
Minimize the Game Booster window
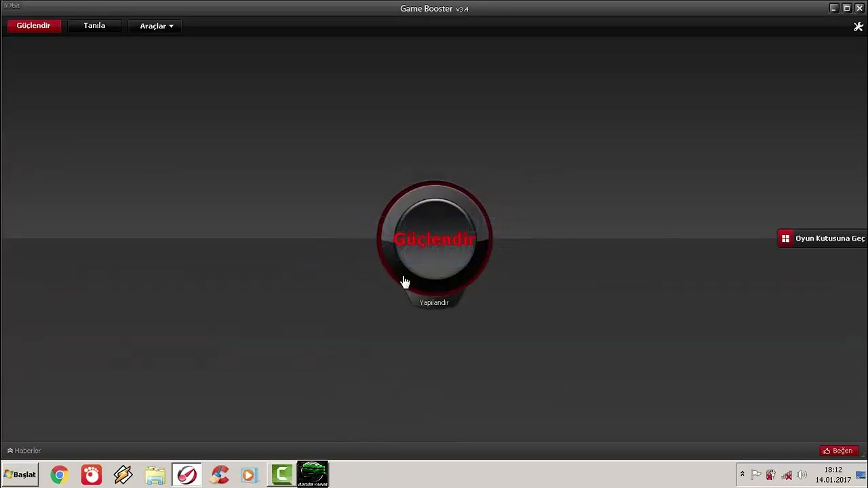pyautogui.click(x=834, y=8)
